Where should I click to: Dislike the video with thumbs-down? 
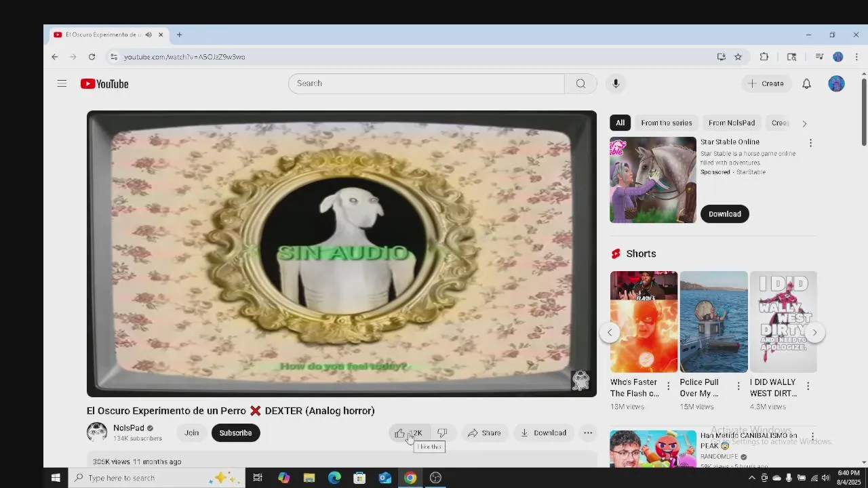[442, 433]
